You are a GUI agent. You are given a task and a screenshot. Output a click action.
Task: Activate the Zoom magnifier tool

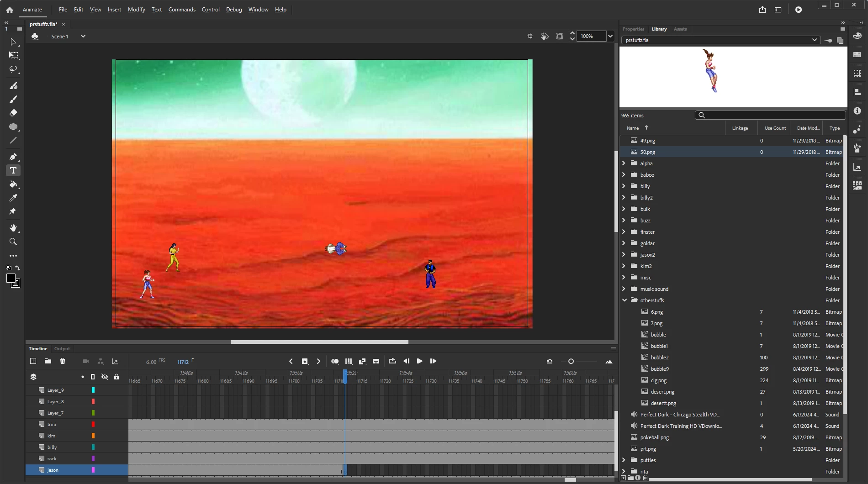tap(13, 242)
